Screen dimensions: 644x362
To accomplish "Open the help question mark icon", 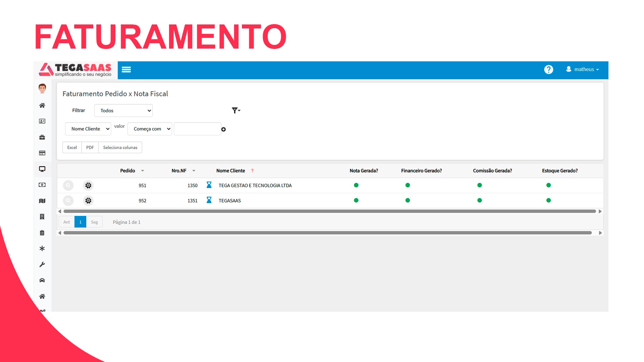I will pos(548,69).
